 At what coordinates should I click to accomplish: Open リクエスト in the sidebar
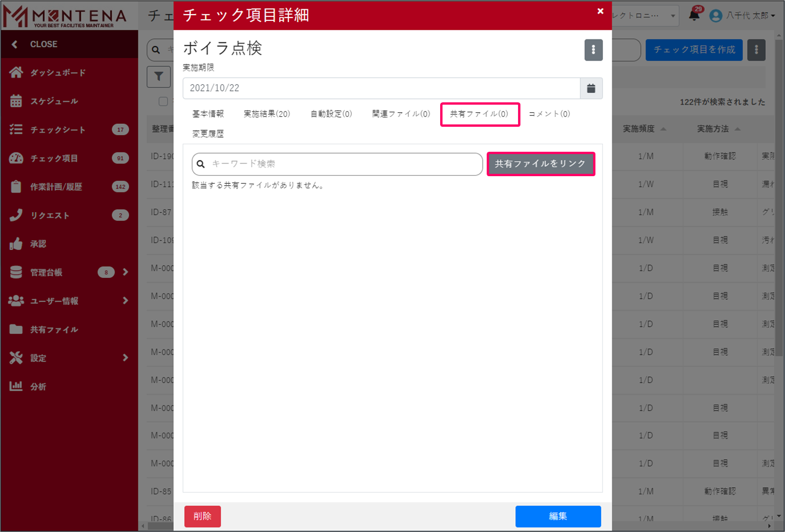click(49, 215)
